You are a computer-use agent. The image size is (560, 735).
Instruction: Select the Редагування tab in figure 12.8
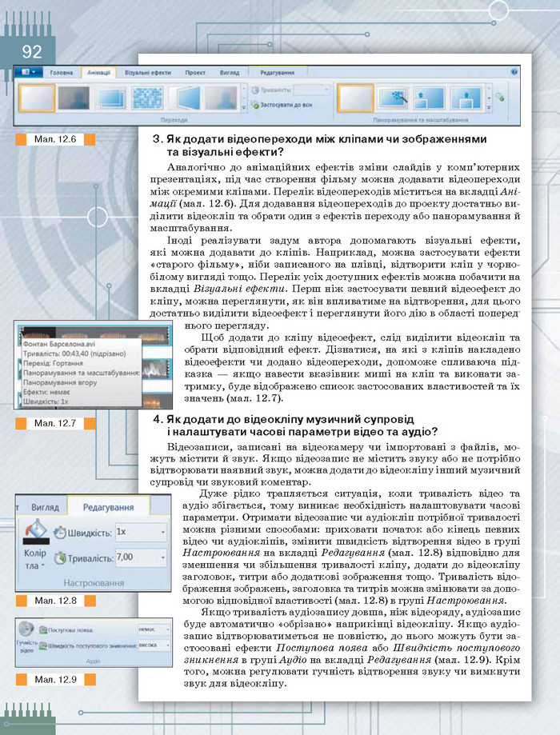pyautogui.click(x=108, y=507)
